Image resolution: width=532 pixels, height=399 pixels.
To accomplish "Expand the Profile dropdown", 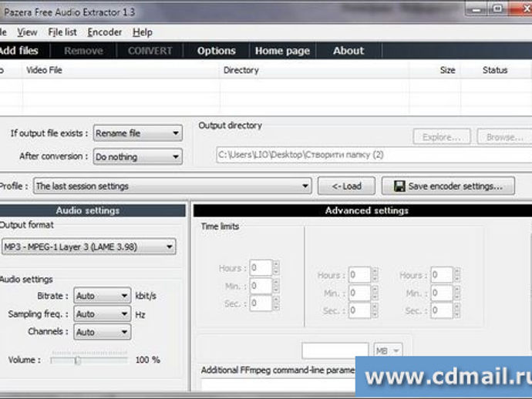I will click(x=173, y=186).
